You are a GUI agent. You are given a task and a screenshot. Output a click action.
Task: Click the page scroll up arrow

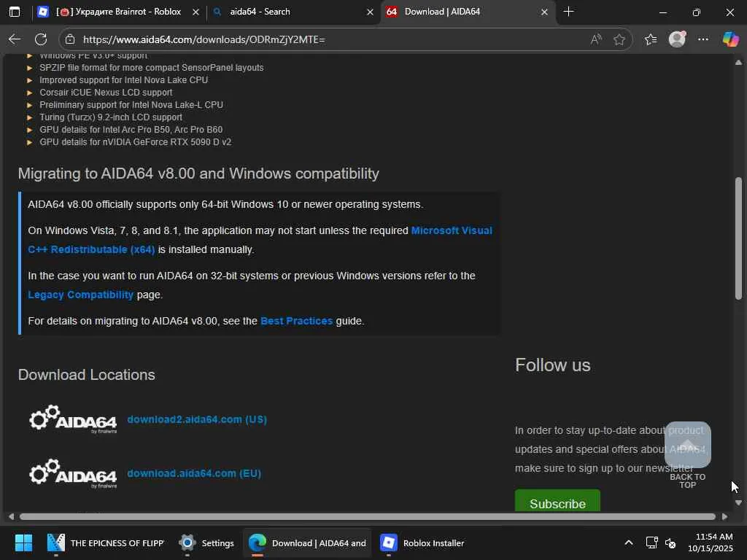[x=738, y=63]
